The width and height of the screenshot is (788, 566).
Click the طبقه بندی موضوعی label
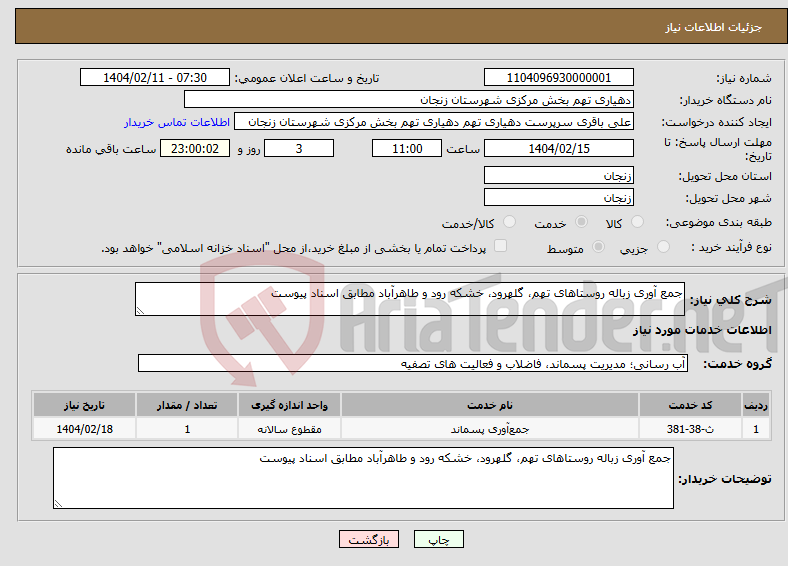(x=719, y=222)
